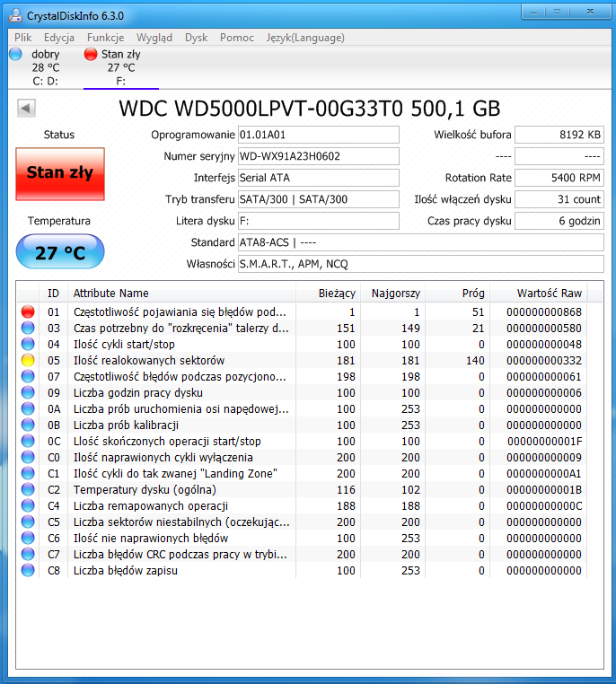This screenshot has width=616, height=684.
Task: Click the blue status icon of attribute 04
Action: [28, 344]
